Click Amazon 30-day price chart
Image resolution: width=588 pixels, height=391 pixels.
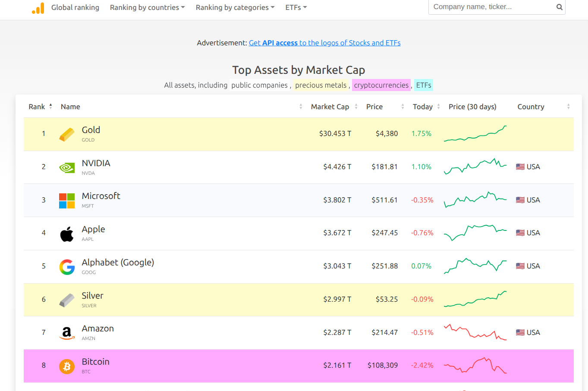point(475,332)
